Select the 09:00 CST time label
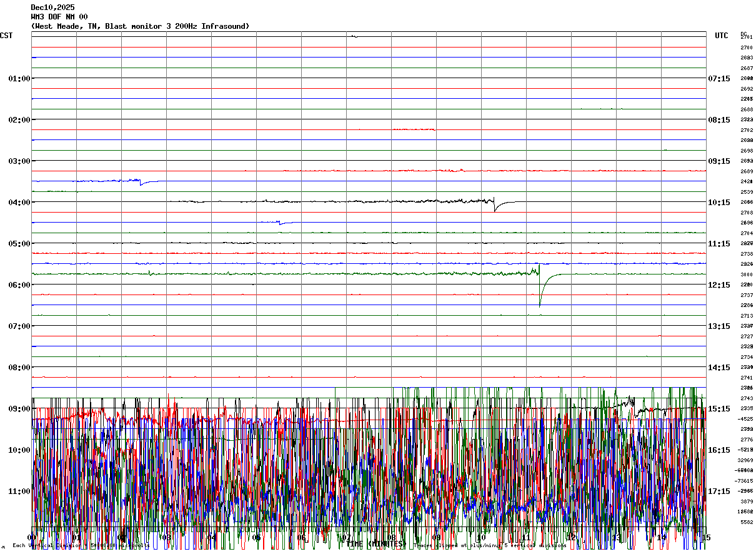The width and height of the screenshot is (756, 554). pos(19,408)
